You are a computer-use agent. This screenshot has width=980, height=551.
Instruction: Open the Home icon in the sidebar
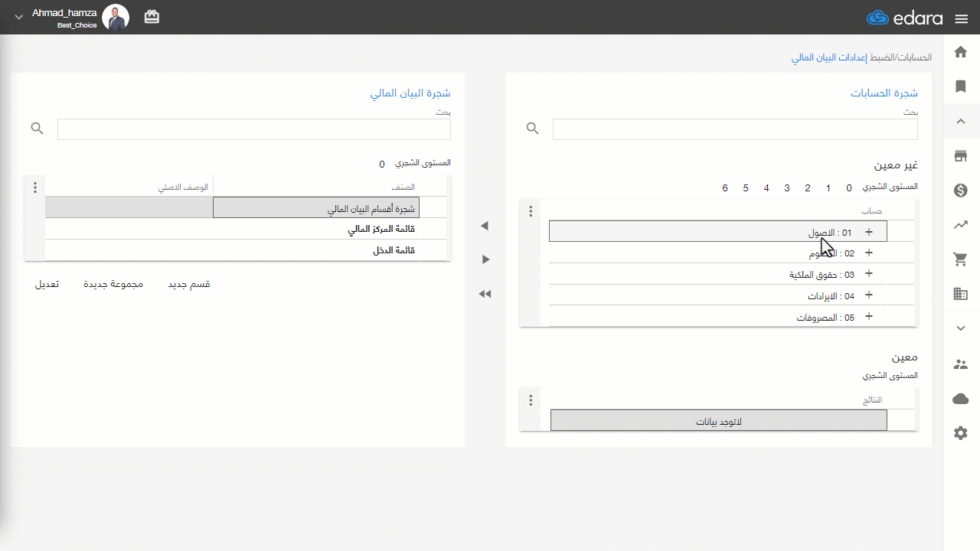961,52
